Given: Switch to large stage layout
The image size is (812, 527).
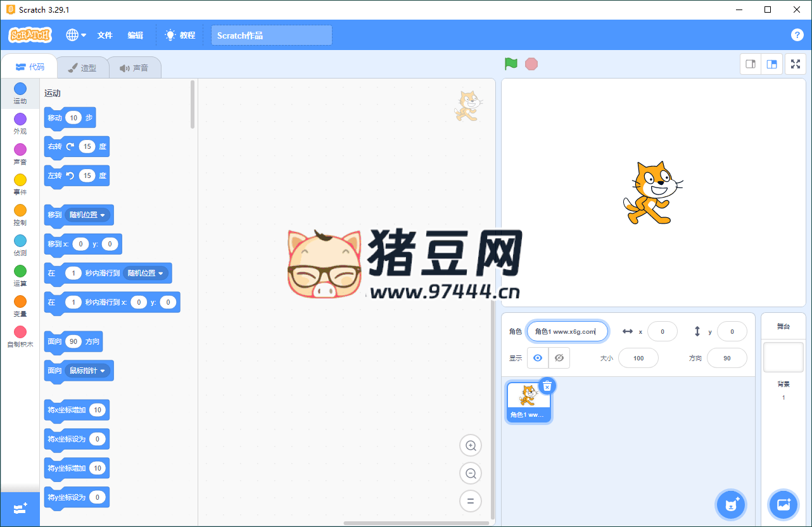Looking at the screenshot, I should [x=771, y=64].
